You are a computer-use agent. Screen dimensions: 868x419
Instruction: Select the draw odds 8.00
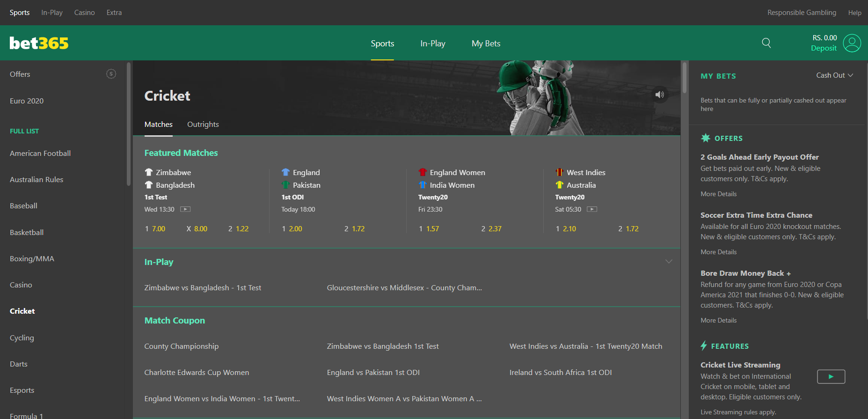tap(197, 229)
